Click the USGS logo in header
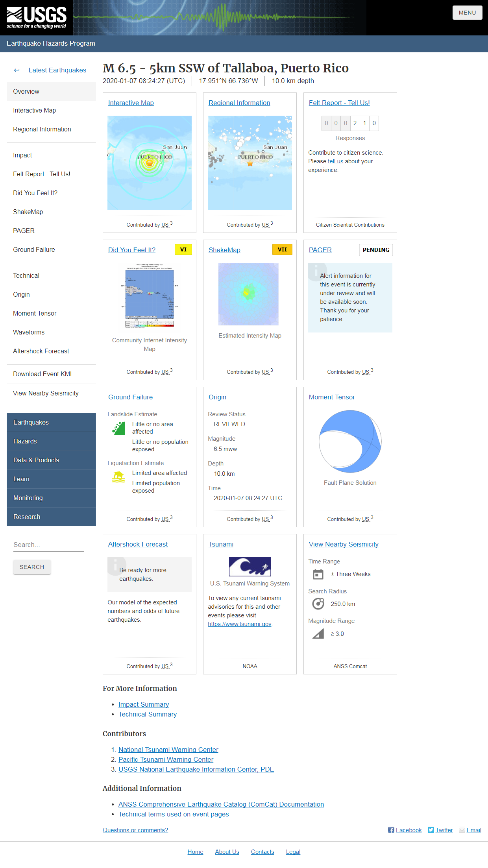 (x=36, y=18)
